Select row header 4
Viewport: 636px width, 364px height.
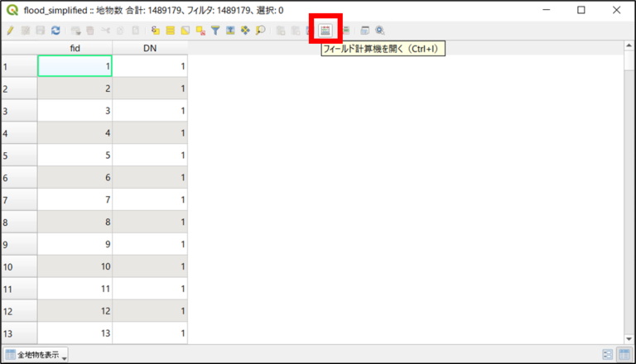point(19,133)
